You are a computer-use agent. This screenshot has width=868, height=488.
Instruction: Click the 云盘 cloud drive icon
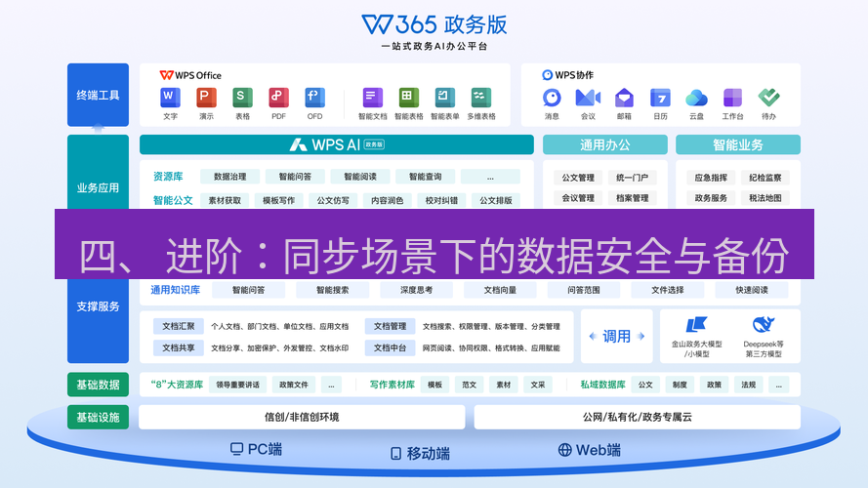click(x=696, y=98)
